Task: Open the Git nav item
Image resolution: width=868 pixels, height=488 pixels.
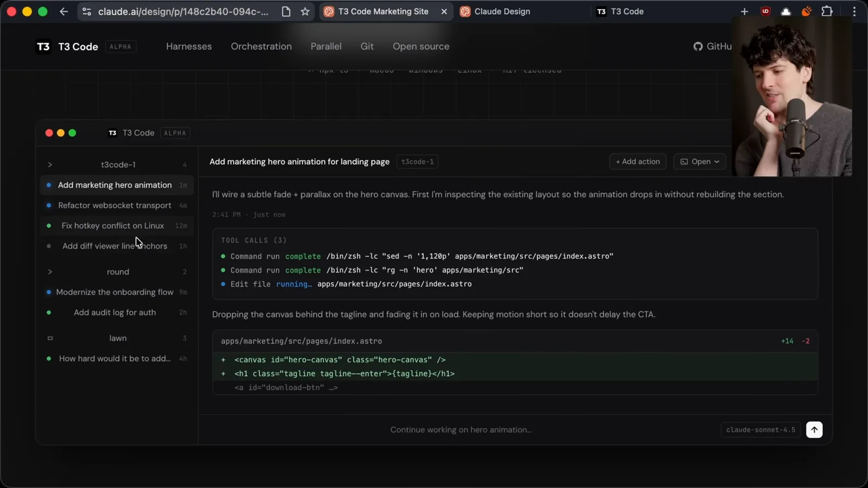Action: click(367, 47)
